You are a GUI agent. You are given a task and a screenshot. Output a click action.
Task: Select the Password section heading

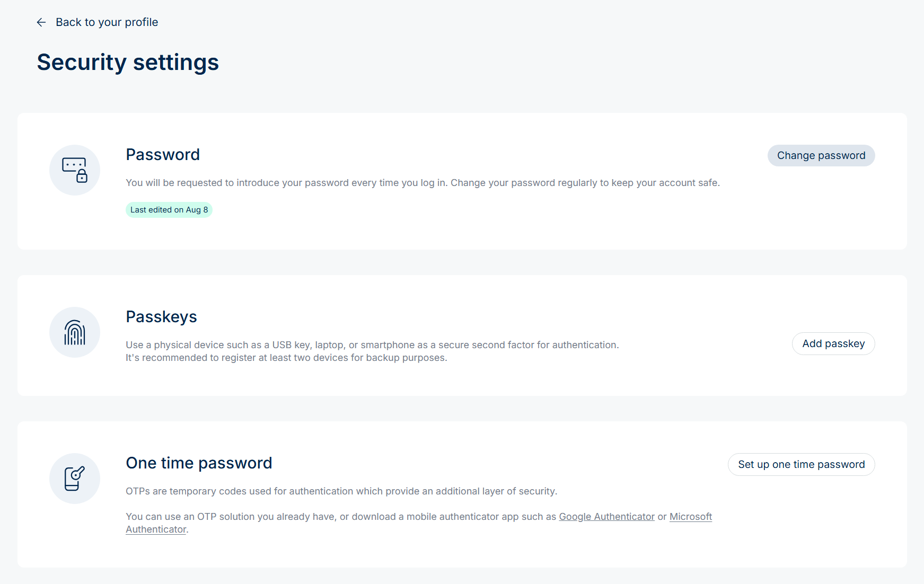click(x=163, y=155)
